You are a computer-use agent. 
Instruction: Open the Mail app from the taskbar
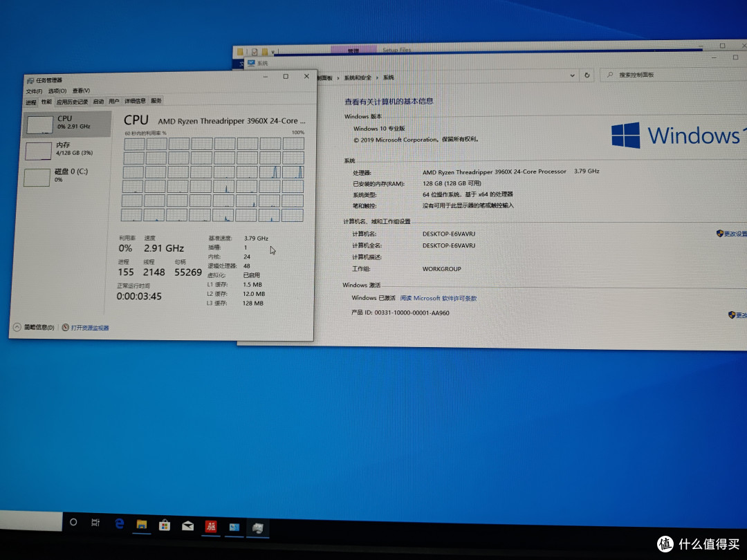(187, 525)
